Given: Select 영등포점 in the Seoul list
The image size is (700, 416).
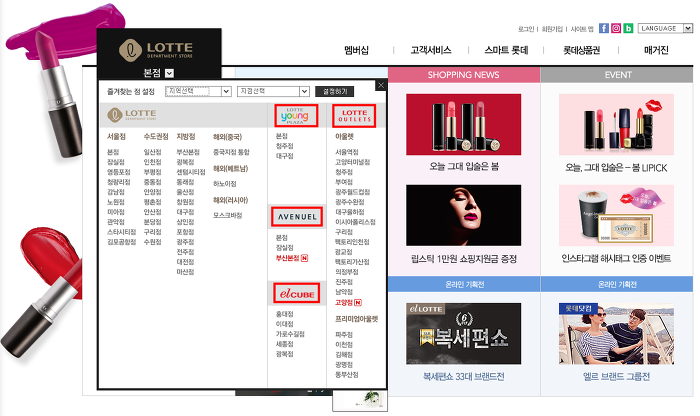Looking at the screenshot, I should click(119, 172).
